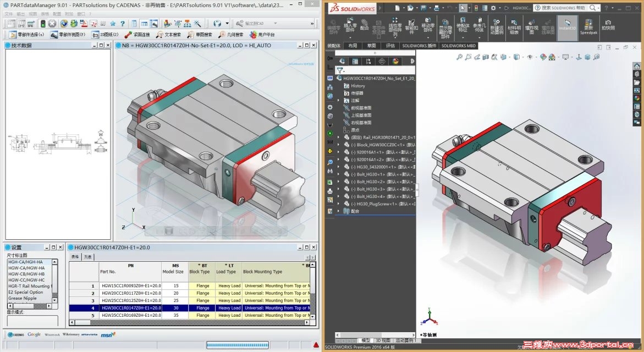The height and width of the screenshot is (352, 644).
Task: Click 更新 Speedpak tool
Action: (588, 26)
